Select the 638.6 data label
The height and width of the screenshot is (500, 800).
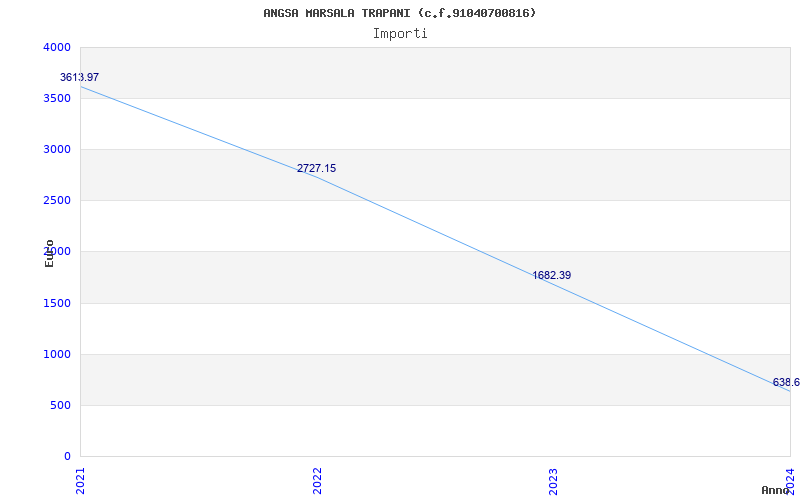pyautogui.click(x=786, y=383)
